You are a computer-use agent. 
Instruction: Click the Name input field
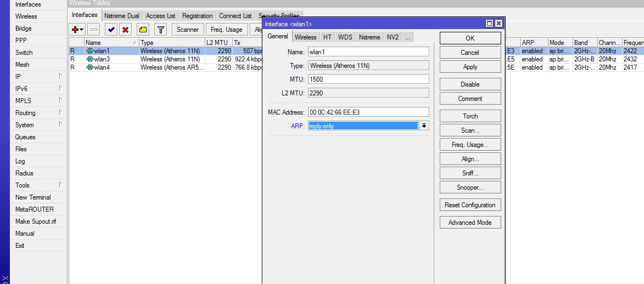point(368,52)
